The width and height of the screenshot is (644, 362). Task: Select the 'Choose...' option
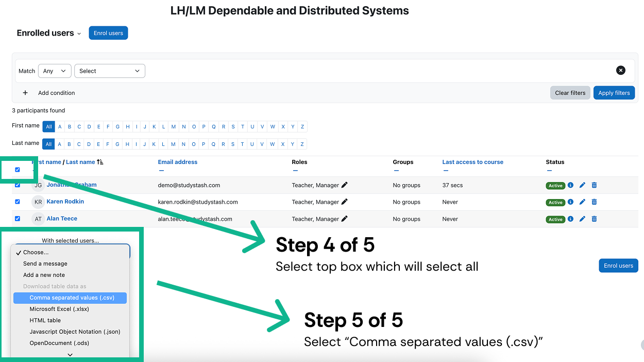[x=70, y=252]
